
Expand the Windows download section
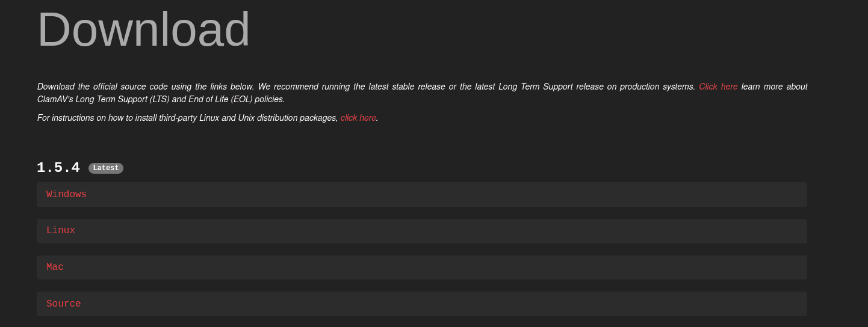pyautogui.click(x=421, y=194)
